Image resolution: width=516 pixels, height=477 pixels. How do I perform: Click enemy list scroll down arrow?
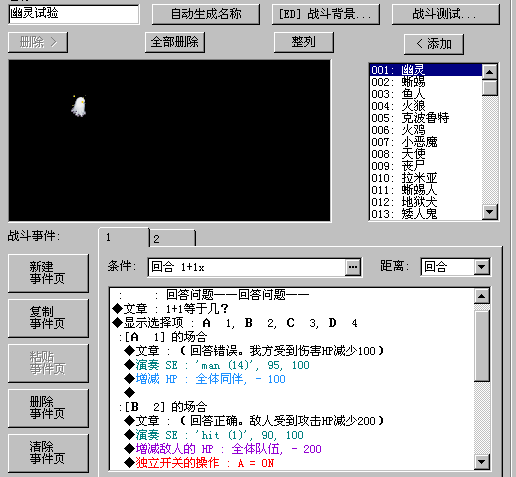click(490, 212)
